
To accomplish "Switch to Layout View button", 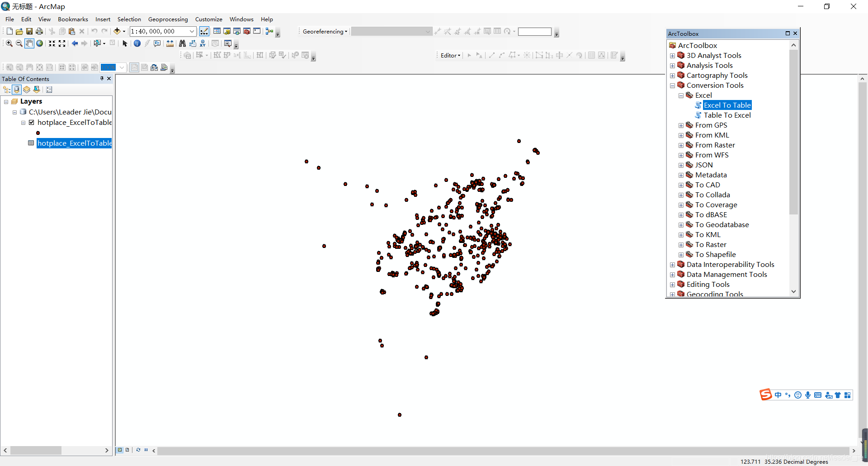I will click(127, 450).
